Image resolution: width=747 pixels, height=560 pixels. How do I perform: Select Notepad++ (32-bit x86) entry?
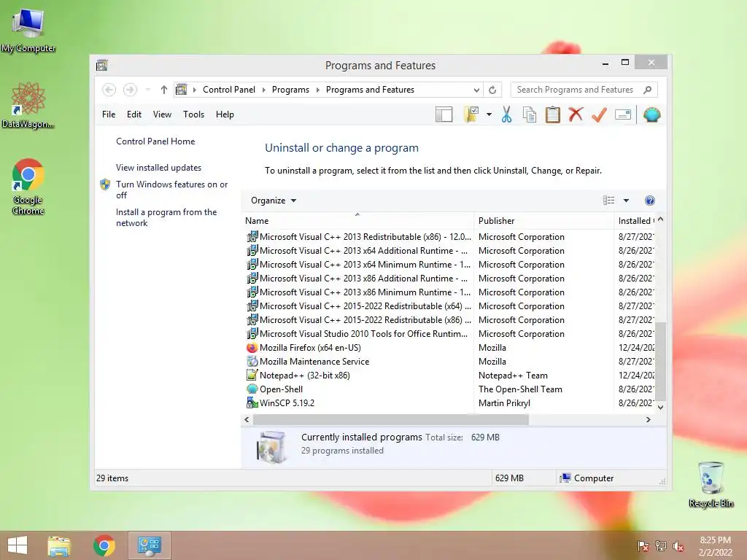point(304,376)
